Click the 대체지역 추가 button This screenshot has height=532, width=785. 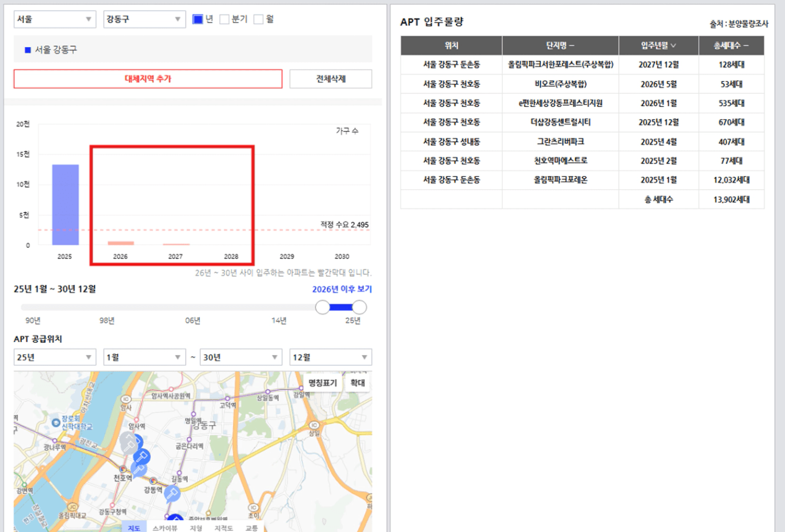(x=148, y=79)
